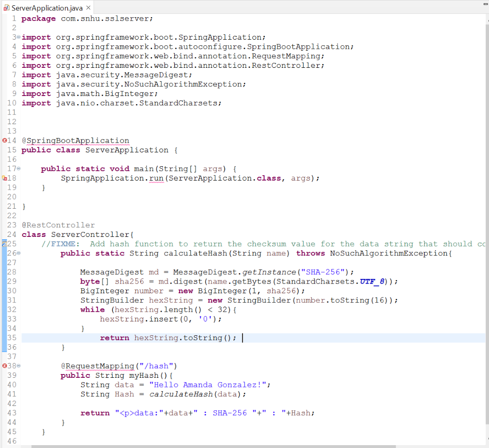Close the ServerApplication.java tab
This screenshot has height=448, width=489.
pos(87,8)
